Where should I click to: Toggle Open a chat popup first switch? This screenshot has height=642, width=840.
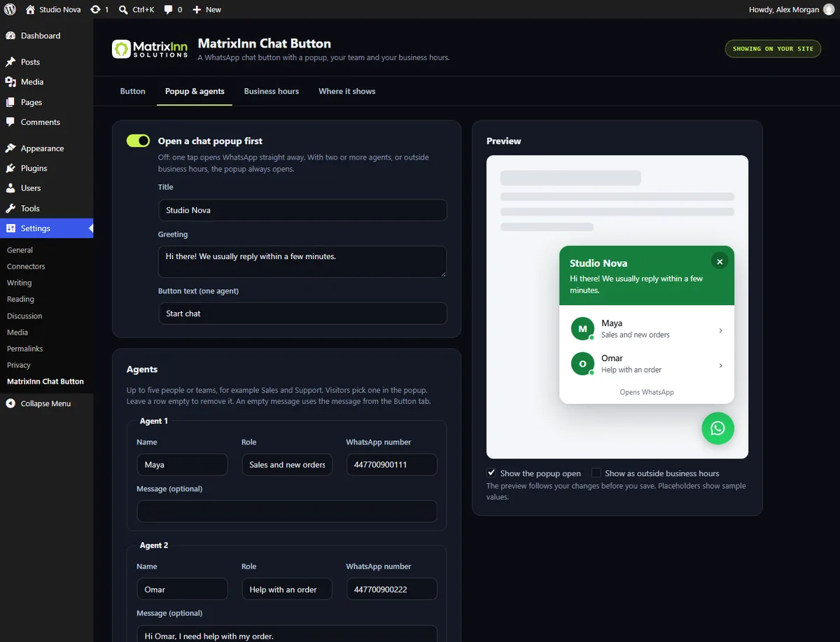click(x=139, y=141)
